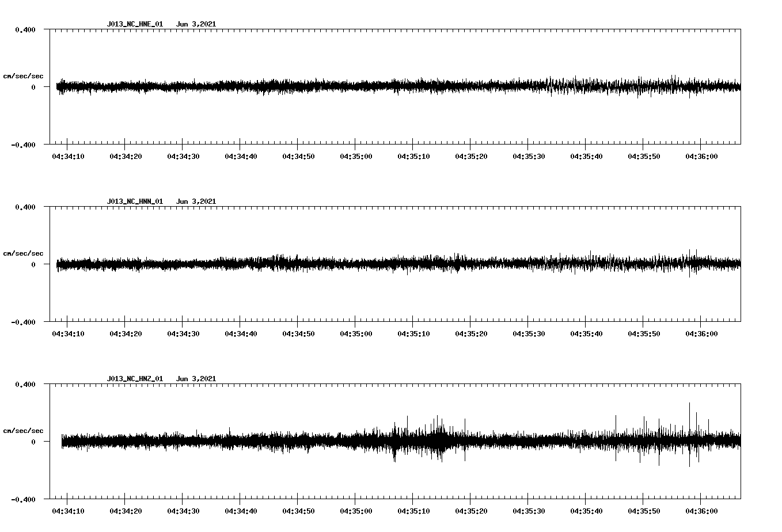Click 04:36:00 tick label on HNE plot
This screenshot has height=532, width=782.
701,157
